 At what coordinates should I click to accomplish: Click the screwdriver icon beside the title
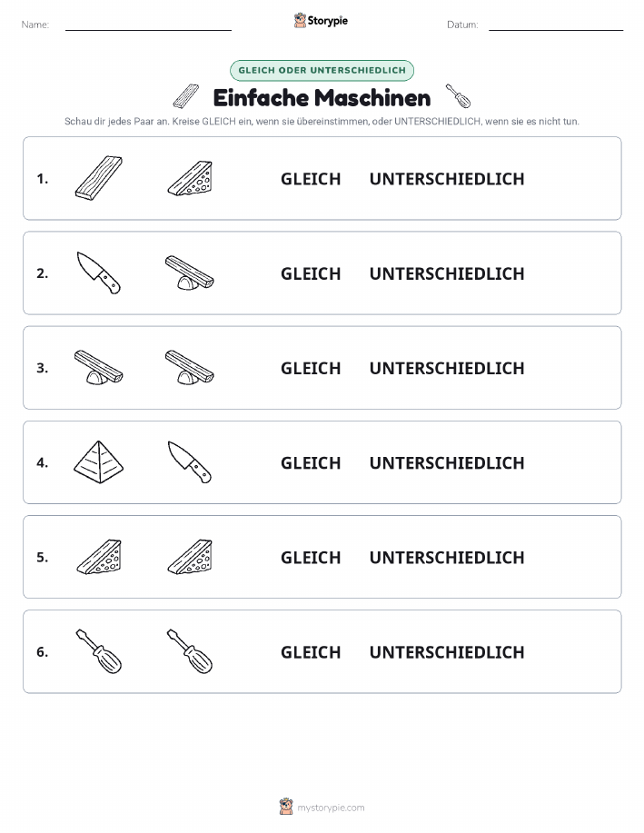tap(458, 95)
